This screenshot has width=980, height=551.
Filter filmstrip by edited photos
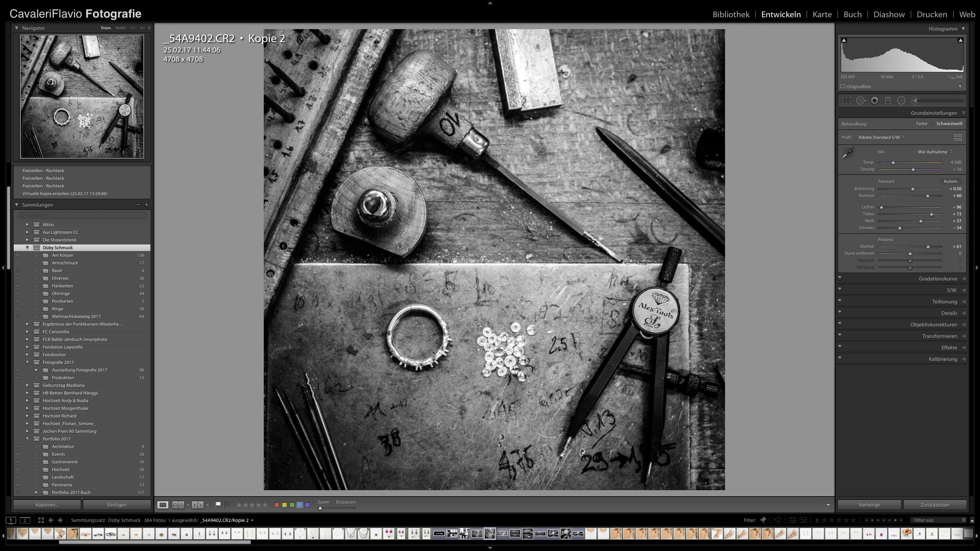(792, 520)
